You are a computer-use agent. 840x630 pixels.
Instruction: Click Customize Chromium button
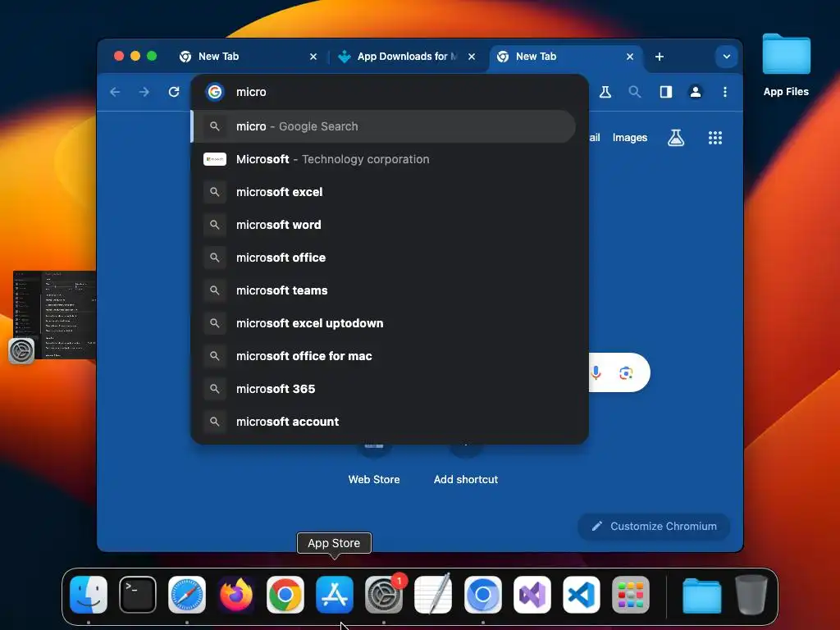(654, 526)
